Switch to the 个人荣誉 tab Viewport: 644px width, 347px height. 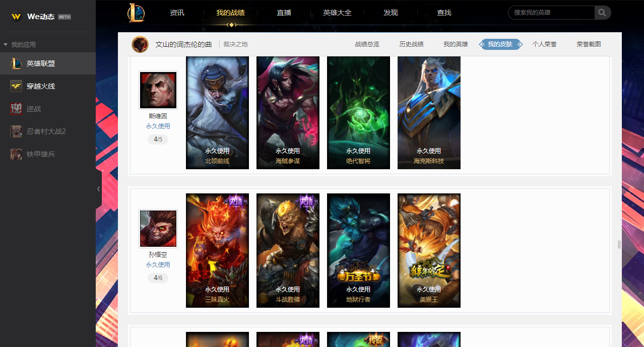tap(544, 44)
